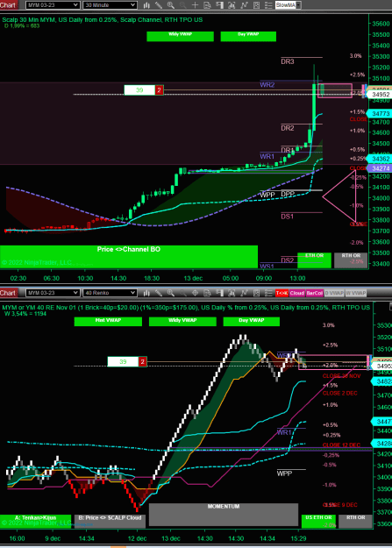Open the indicators icon in top chart toolbar
Viewport: 392px width, 548px height.
[x=244, y=5]
